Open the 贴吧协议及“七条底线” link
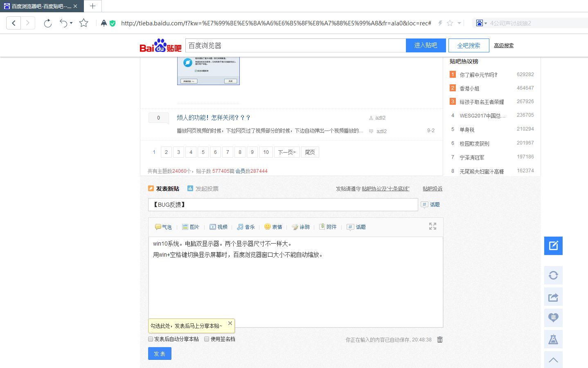This screenshot has height=368, width=588. pos(385,189)
